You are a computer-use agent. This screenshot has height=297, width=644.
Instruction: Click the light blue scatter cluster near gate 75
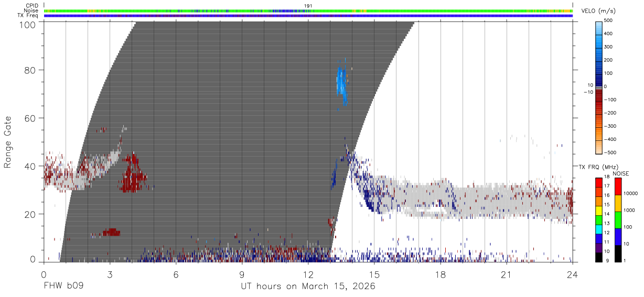[x=341, y=82]
